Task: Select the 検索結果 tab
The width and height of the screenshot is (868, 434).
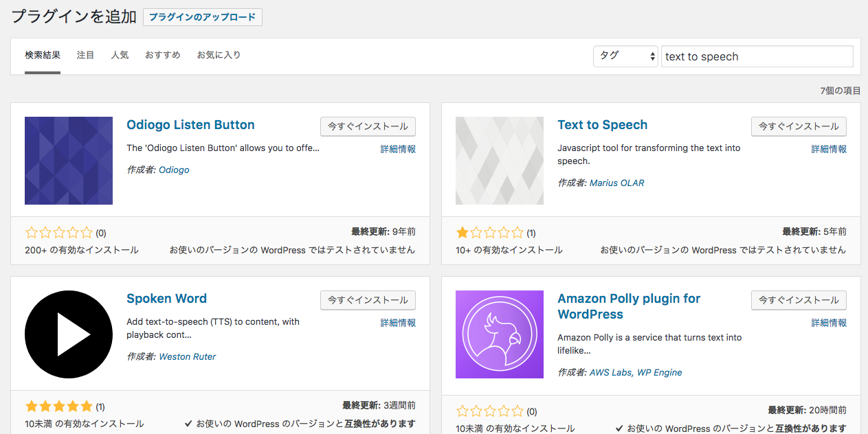Action: coord(43,55)
